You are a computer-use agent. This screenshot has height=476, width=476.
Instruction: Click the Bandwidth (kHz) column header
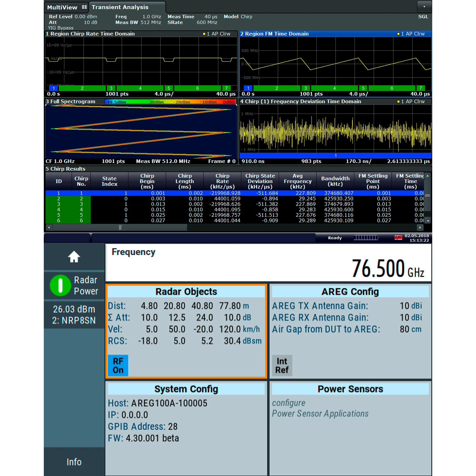335,181
